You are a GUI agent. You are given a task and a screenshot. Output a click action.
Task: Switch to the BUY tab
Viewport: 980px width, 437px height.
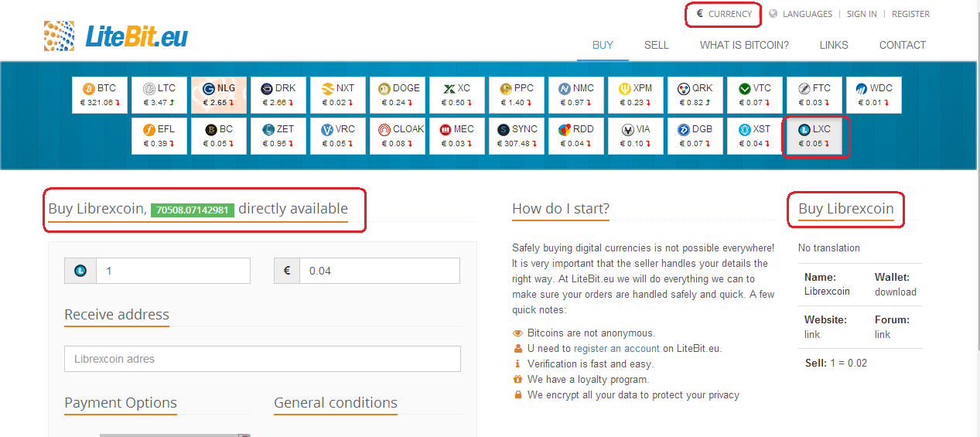click(603, 45)
